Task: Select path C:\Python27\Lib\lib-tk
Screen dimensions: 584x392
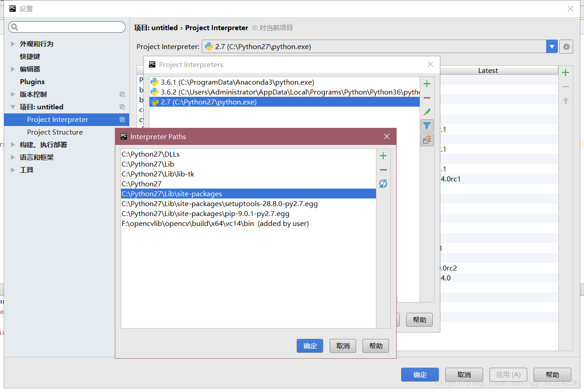Action: coord(249,174)
